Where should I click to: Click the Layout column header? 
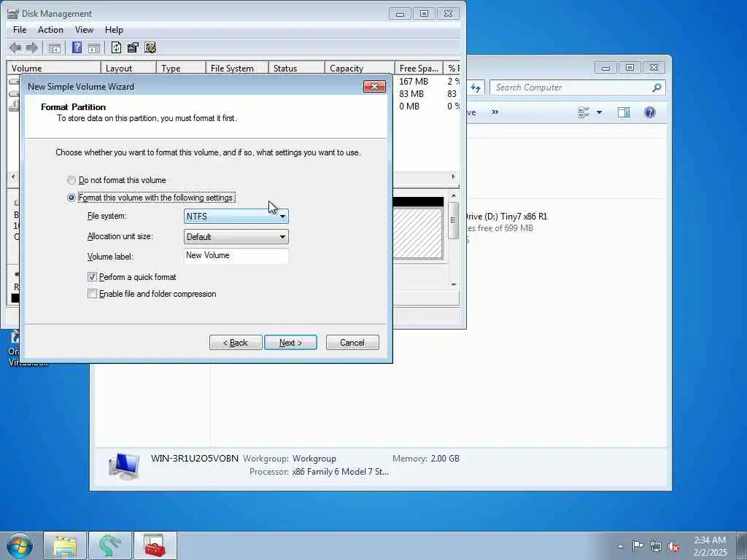point(128,68)
